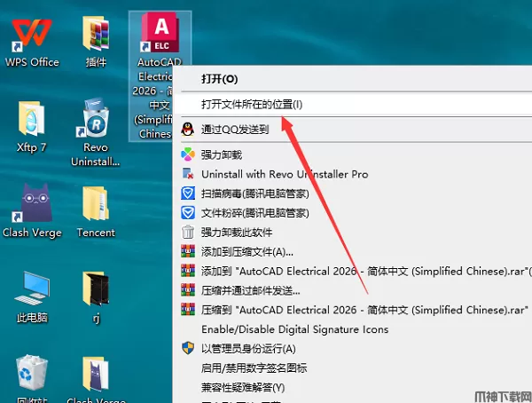Viewport: 532px width, 403px height.
Task: Click the QQ penguin icon in menu
Action: (188, 130)
